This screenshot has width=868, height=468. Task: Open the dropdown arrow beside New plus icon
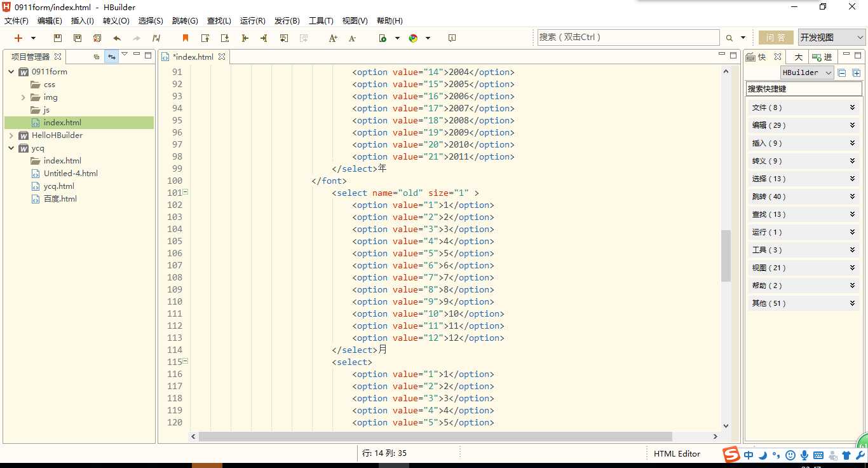(x=32, y=38)
